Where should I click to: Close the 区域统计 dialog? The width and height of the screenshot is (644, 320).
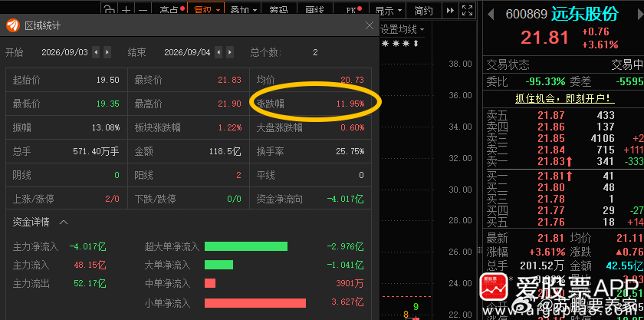tap(370, 25)
